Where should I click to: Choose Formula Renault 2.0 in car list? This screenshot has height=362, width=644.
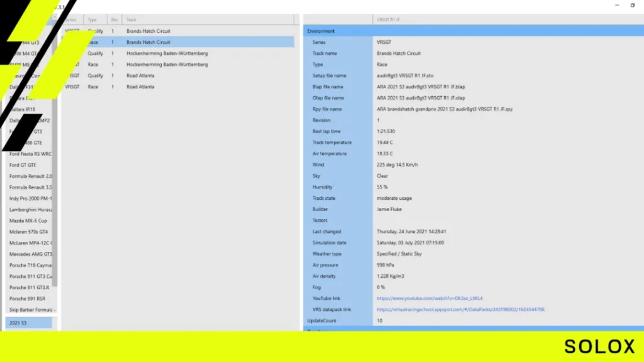pos(30,176)
